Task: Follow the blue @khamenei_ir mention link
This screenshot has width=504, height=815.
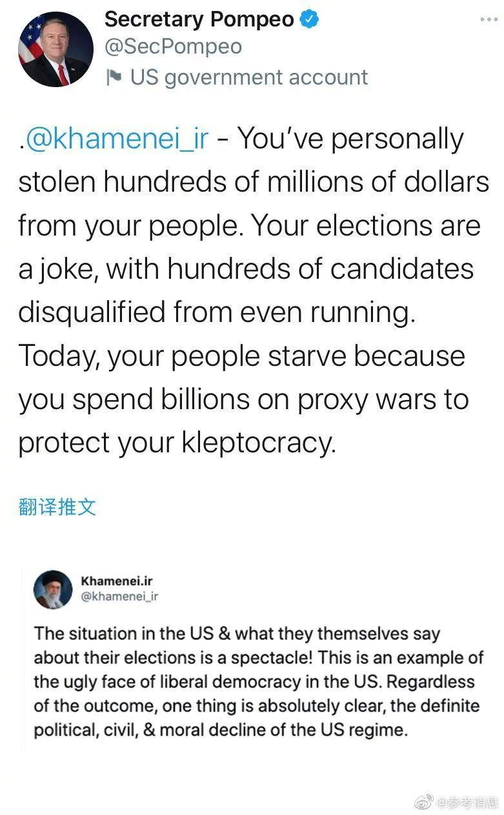Action: click(x=117, y=139)
